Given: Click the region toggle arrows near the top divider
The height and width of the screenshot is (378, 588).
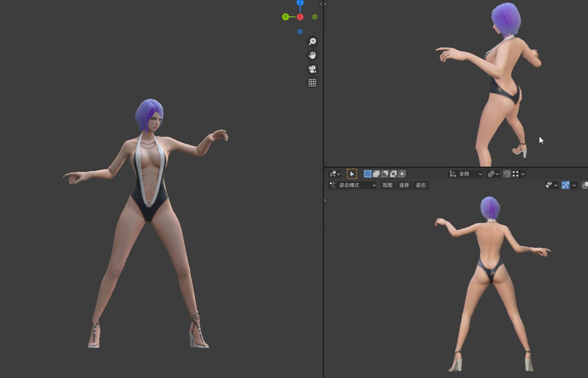Looking at the screenshot, I should click(x=323, y=4).
